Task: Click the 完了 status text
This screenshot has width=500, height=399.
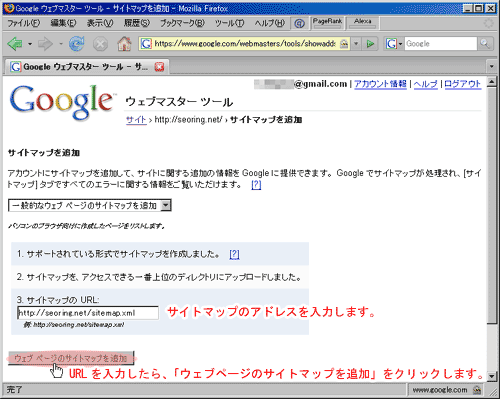Action: click(13, 389)
